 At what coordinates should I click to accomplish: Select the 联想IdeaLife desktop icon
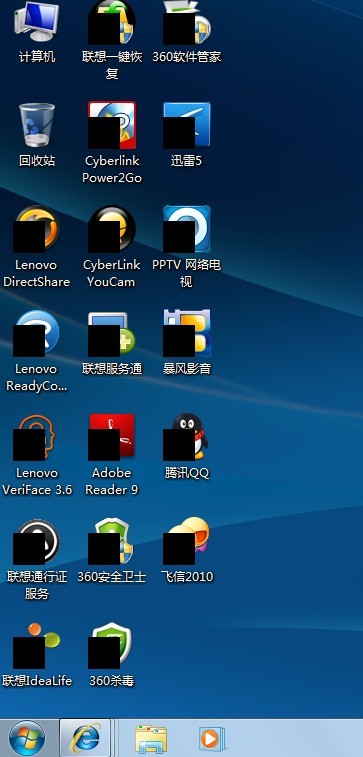click(x=37, y=645)
